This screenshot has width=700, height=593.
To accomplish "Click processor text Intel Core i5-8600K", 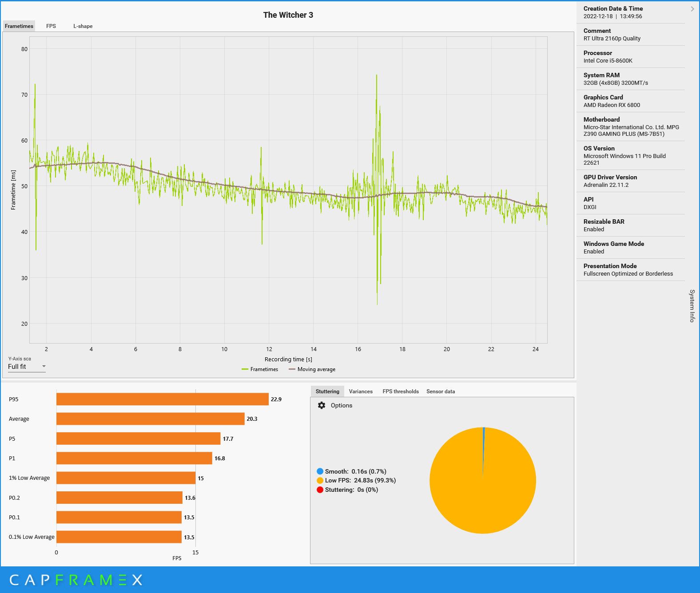I will click(608, 61).
